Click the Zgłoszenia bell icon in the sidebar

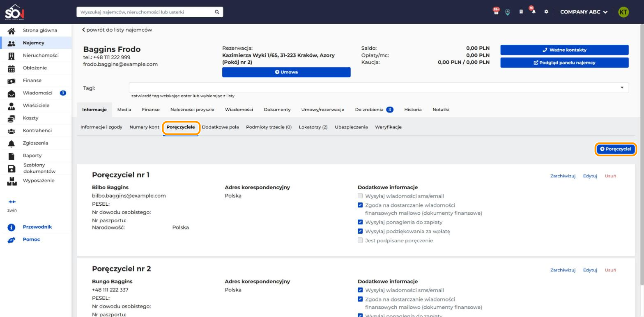coord(11,144)
